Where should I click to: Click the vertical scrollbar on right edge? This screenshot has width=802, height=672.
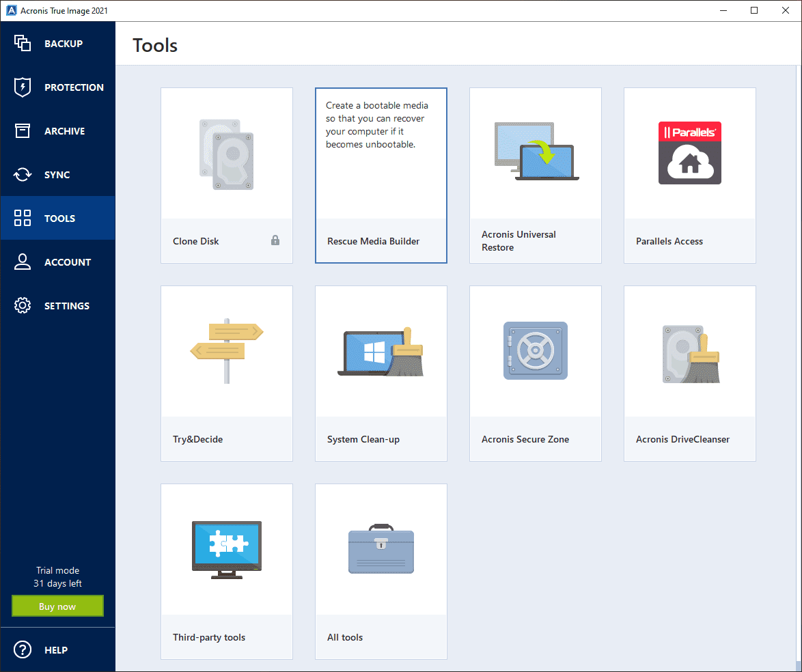[799, 368]
